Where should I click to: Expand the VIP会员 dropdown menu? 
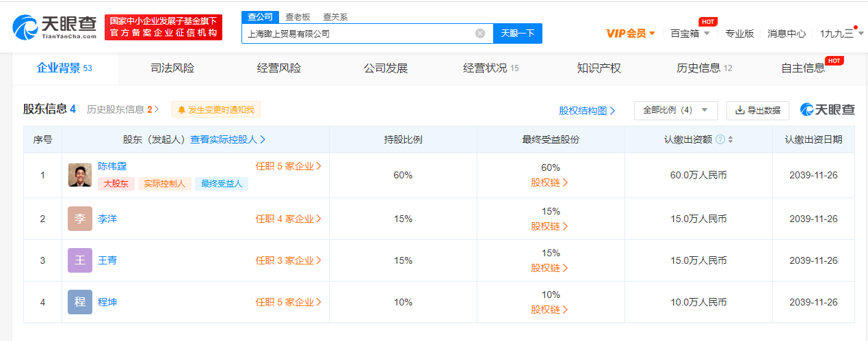[x=631, y=33]
